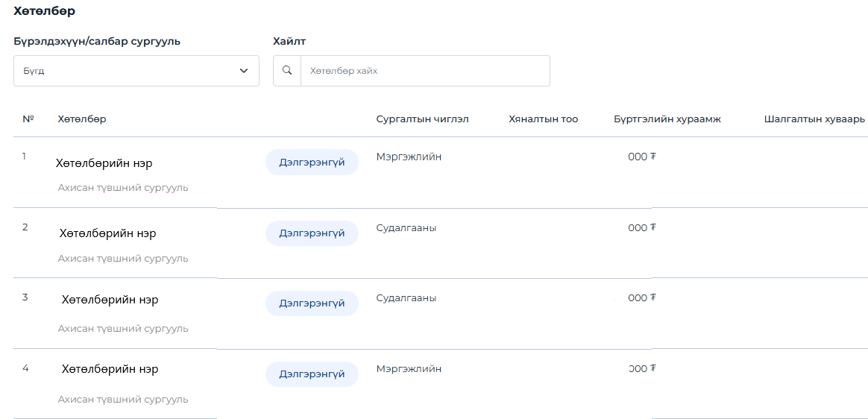
Task: Select row number 1
Action: click(x=24, y=156)
